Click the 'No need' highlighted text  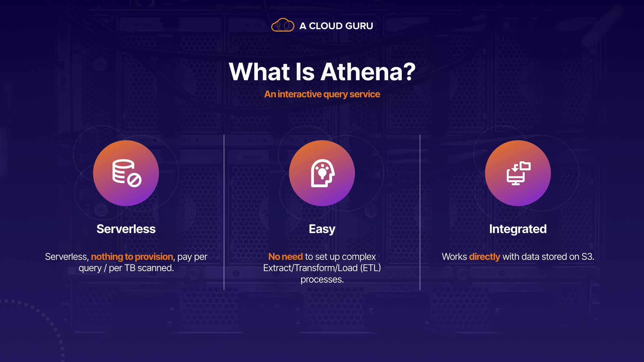[x=285, y=257]
